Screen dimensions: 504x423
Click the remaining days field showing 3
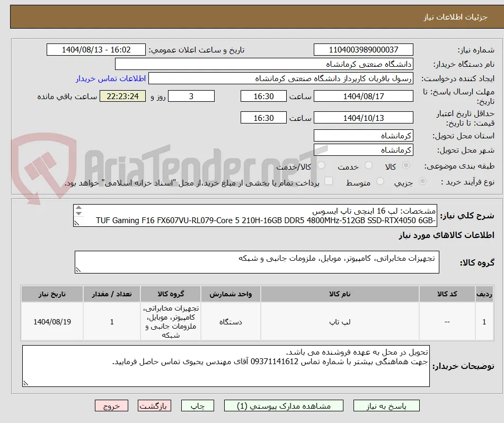coord(191,96)
